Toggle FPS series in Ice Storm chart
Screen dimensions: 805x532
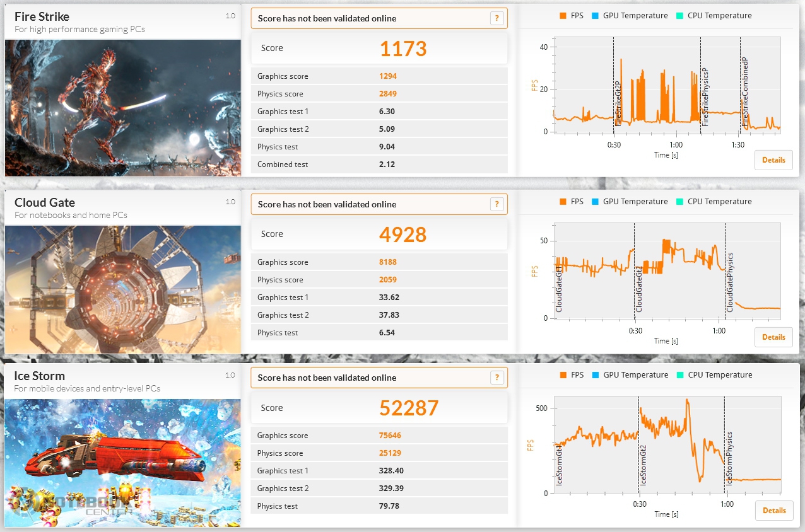[577, 375]
